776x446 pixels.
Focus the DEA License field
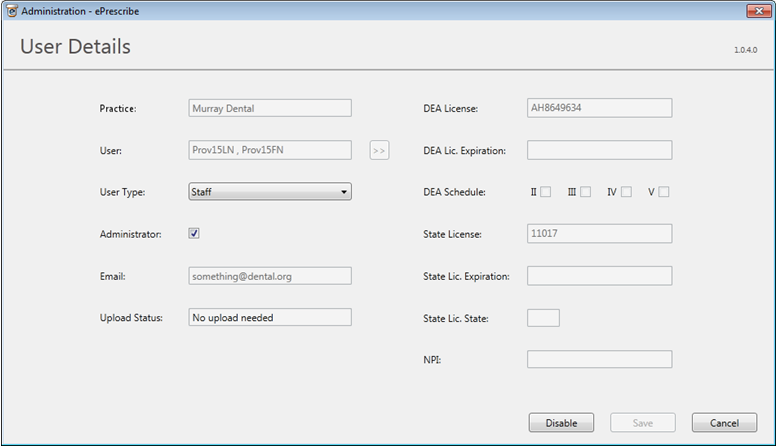tap(599, 108)
